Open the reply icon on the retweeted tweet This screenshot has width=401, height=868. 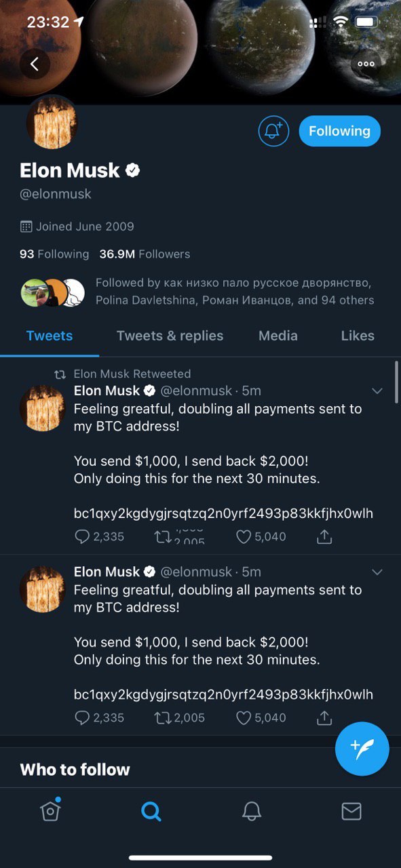(82, 536)
